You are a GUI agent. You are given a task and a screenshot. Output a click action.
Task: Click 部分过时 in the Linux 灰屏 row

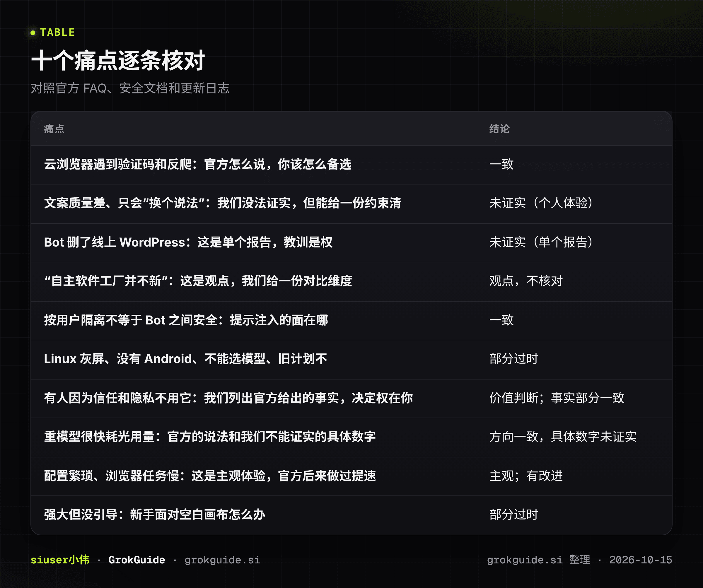[x=513, y=359]
